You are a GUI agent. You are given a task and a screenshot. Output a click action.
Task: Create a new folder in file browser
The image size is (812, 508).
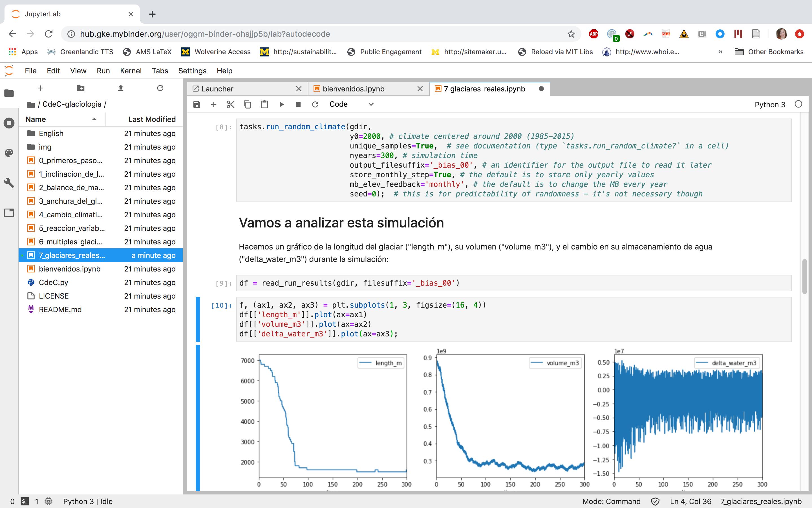click(81, 88)
